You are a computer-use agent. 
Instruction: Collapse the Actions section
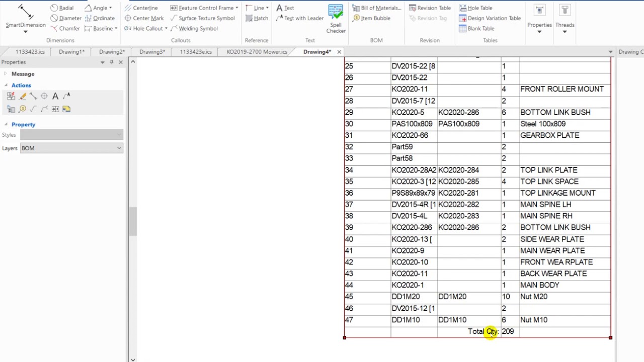pos(6,85)
